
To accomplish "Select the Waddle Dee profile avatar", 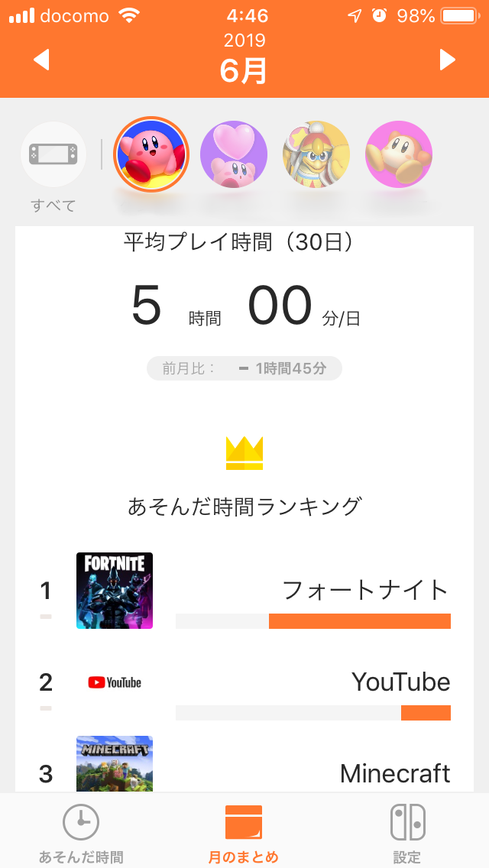I will pos(399,154).
